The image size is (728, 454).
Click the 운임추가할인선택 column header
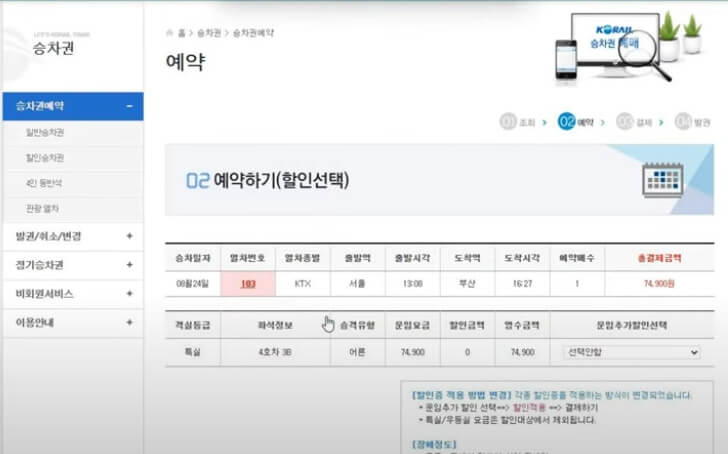(632, 325)
